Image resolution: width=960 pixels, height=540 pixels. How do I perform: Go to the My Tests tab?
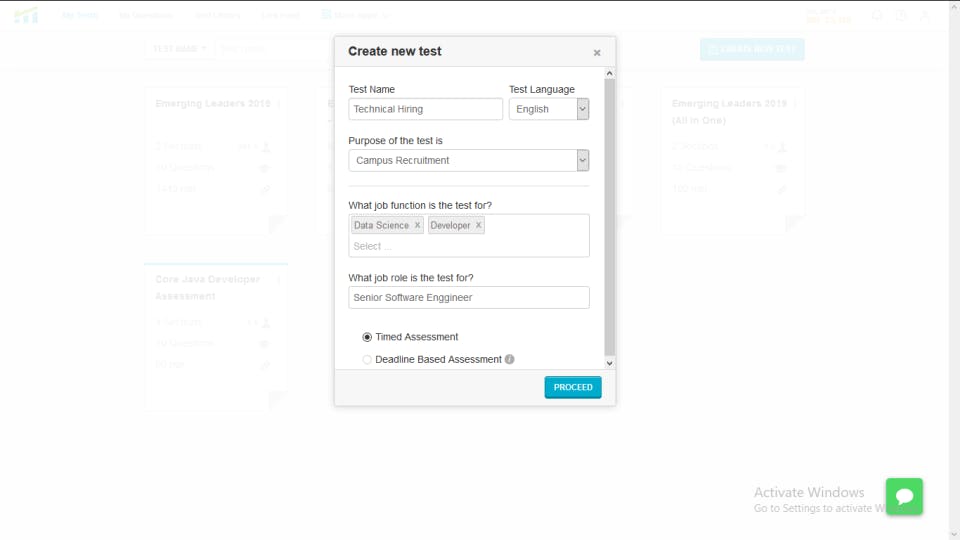[x=80, y=16]
